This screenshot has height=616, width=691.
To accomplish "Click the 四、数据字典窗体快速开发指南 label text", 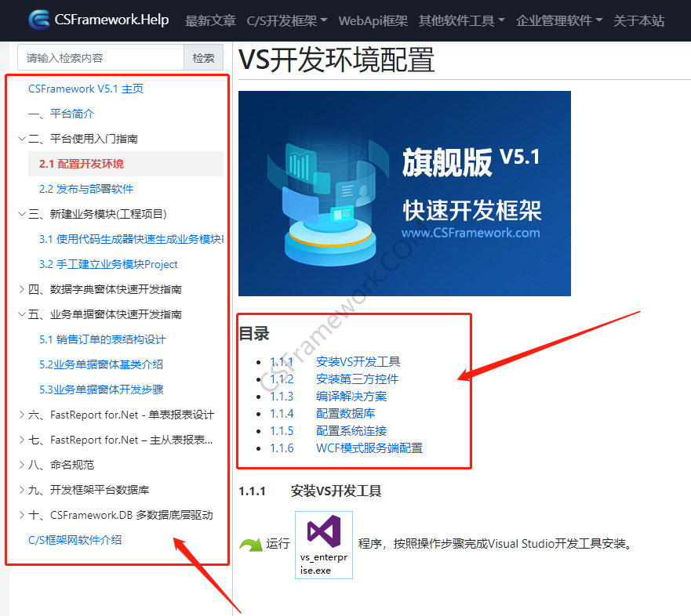I will (x=105, y=289).
